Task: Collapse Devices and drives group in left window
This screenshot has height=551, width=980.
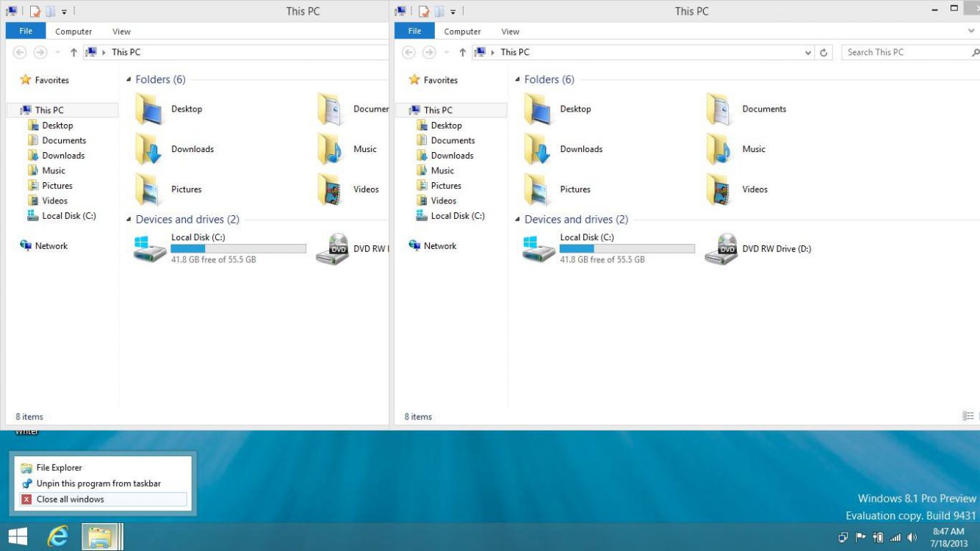Action: (x=129, y=220)
